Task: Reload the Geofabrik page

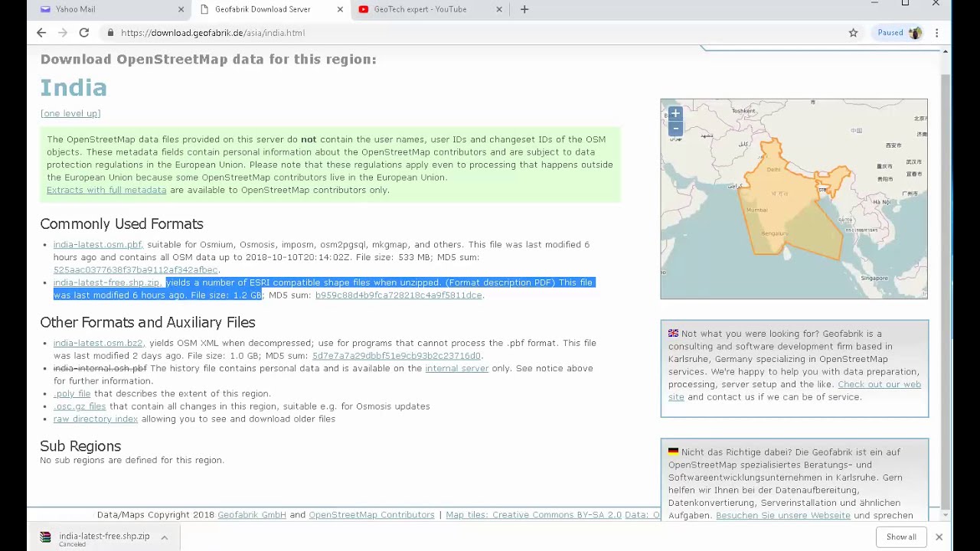Action: [x=84, y=33]
